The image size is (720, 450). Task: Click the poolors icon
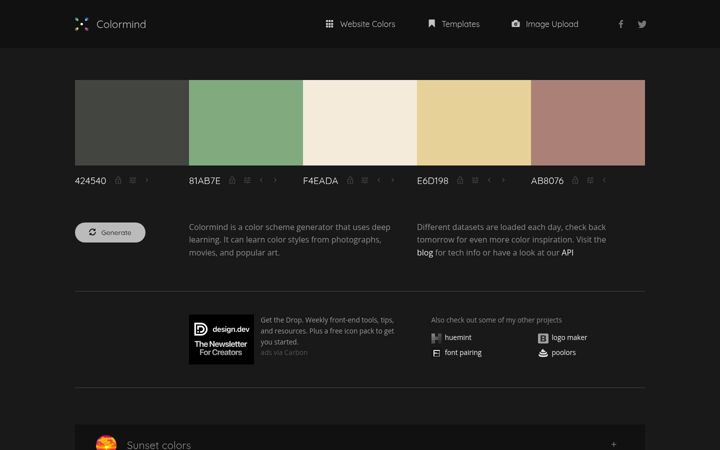543,353
